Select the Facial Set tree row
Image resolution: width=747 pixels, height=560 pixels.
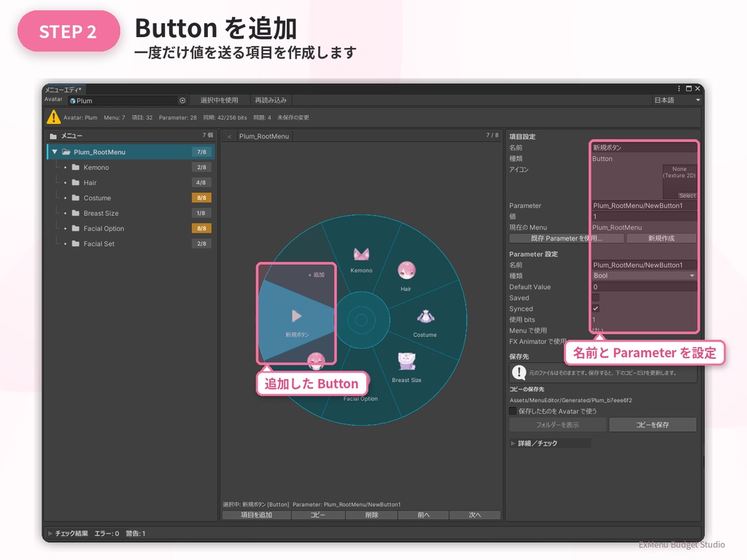pyautogui.click(x=131, y=244)
